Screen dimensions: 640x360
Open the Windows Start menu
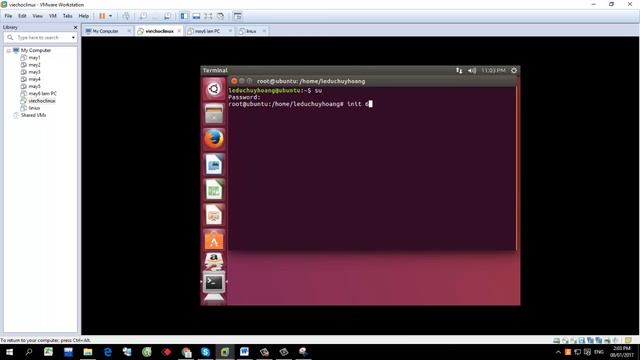point(9,352)
